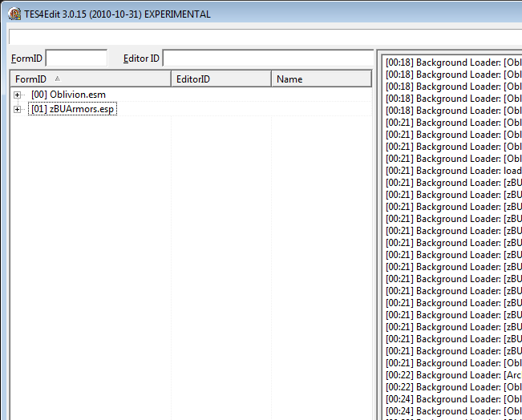Click the splitter between tree and log panels
Screen dimensions: 522x420
tap(375, 240)
